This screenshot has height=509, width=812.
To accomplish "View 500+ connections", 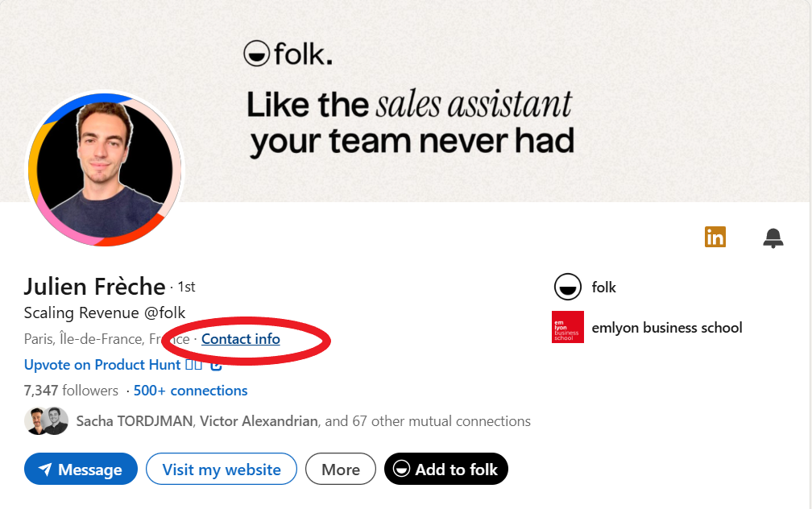I will [190, 390].
